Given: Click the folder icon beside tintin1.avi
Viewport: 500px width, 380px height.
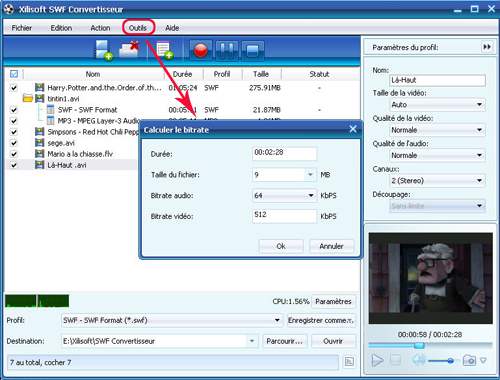Looking at the screenshot, I should point(28,98).
